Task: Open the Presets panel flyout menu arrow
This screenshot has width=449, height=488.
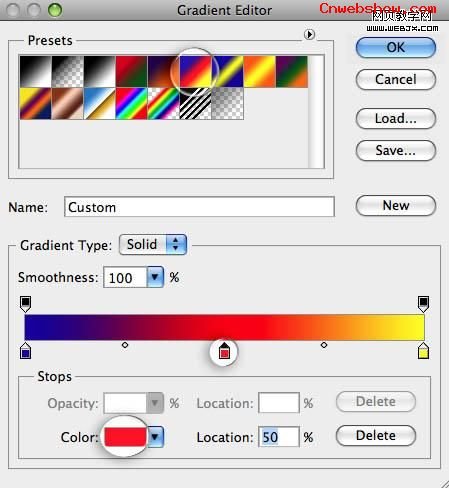Action: (x=309, y=34)
